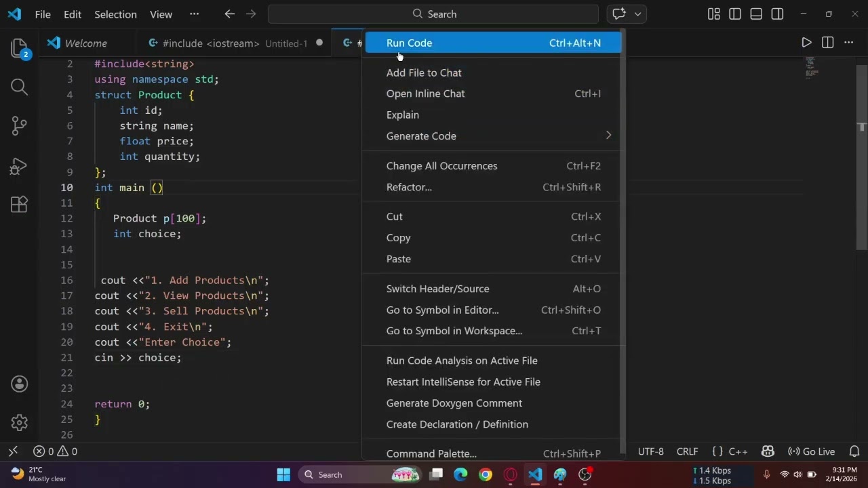Open the remote window status icon
This screenshot has height=488, width=868.
coord(13,451)
